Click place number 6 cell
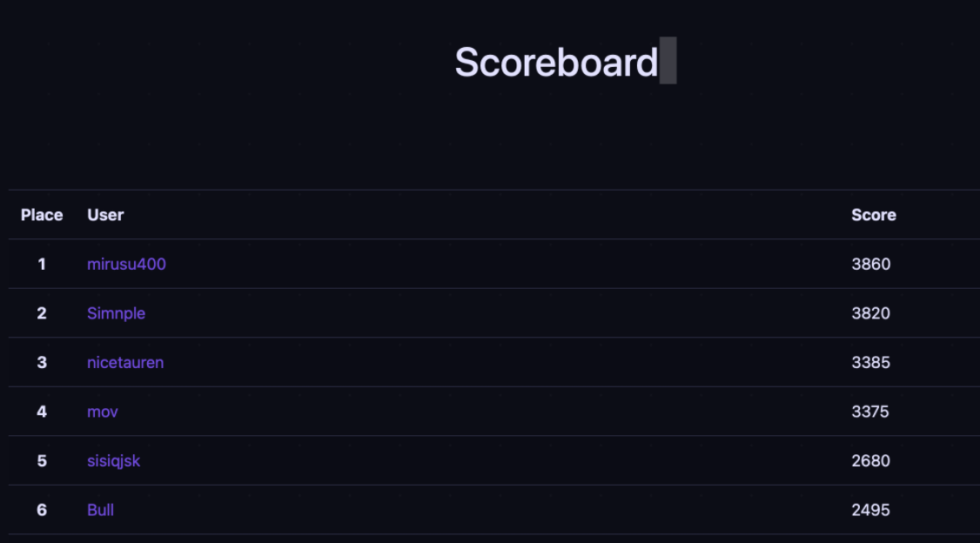 click(x=42, y=510)
